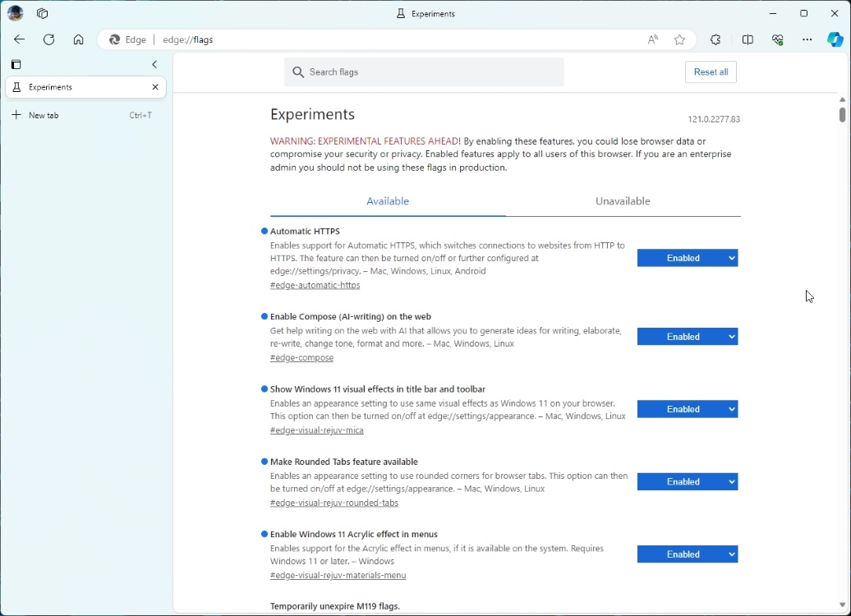Collapse the vertical tabs pane
The height and width of the screenshot is (616, 851).
coord(154,65)
